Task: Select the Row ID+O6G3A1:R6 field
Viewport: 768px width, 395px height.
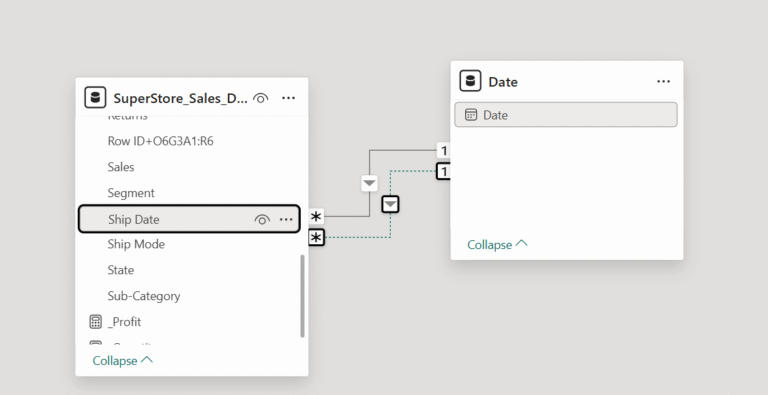Action: click(160, 141)
